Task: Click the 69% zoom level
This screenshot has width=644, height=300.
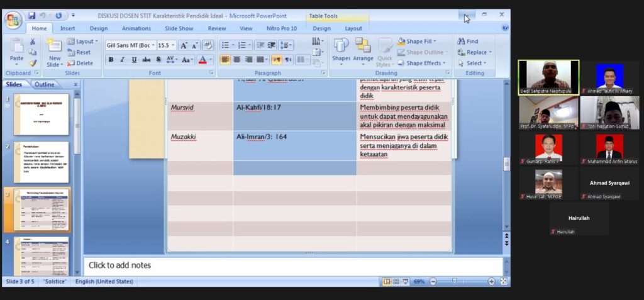Action: click(x=419, y=282)
